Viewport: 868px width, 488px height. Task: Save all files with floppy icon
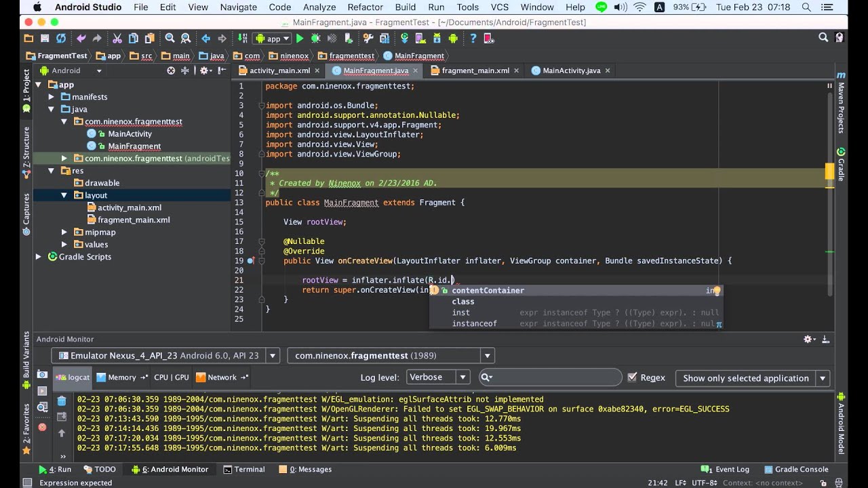pos(45,39)
